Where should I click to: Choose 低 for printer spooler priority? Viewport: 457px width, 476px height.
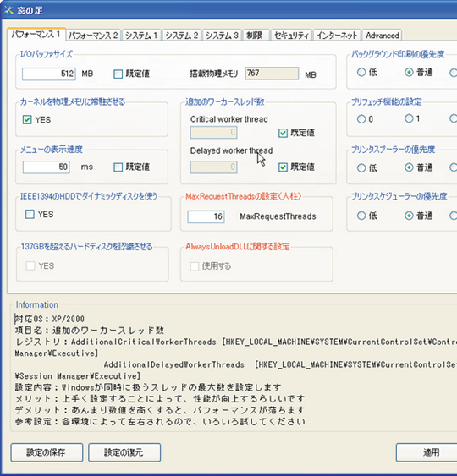[361, 167]
